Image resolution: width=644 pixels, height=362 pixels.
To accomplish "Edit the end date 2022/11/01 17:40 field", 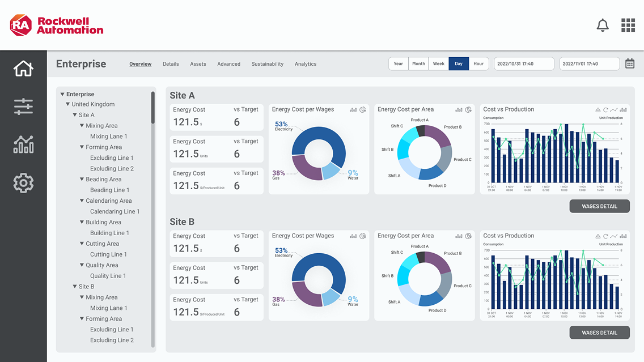I will (589, 63).
